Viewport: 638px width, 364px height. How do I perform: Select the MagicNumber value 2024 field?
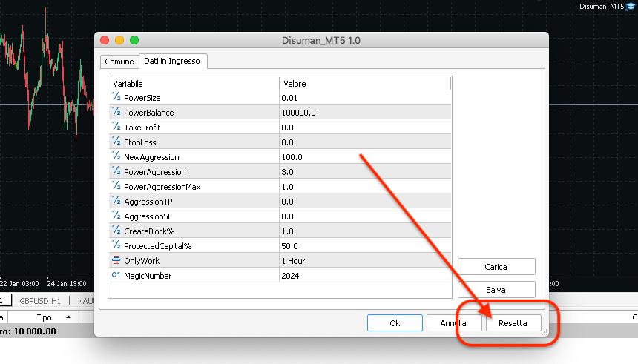365,275
